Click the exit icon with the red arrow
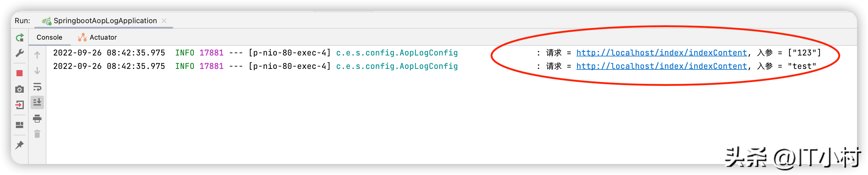 coord(20,105)
